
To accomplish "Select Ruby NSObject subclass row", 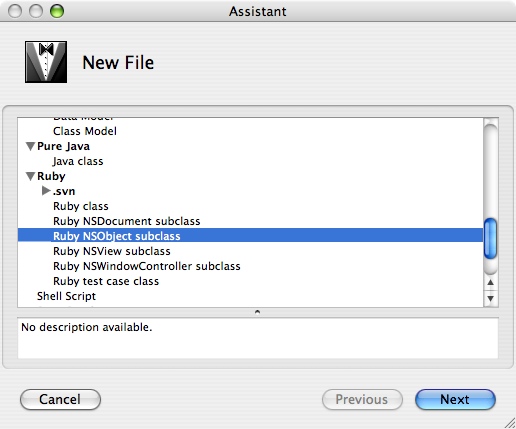I will click(x=250, y=236).
